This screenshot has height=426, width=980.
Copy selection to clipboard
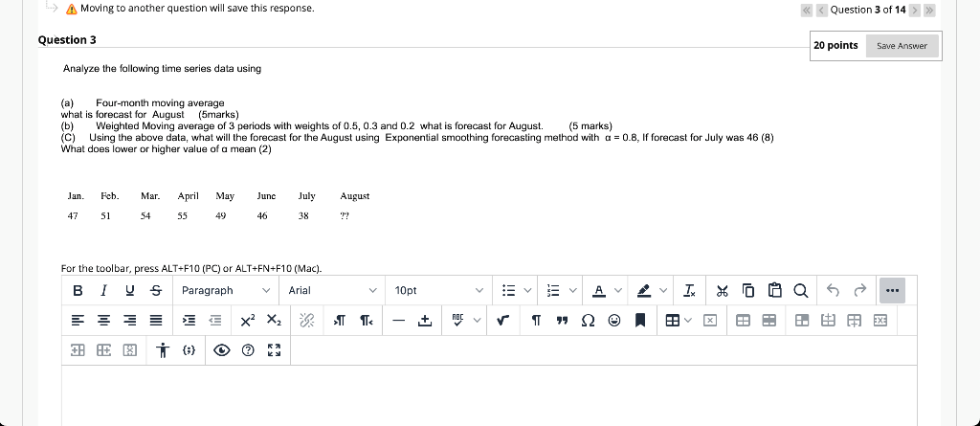click(748, 290)
